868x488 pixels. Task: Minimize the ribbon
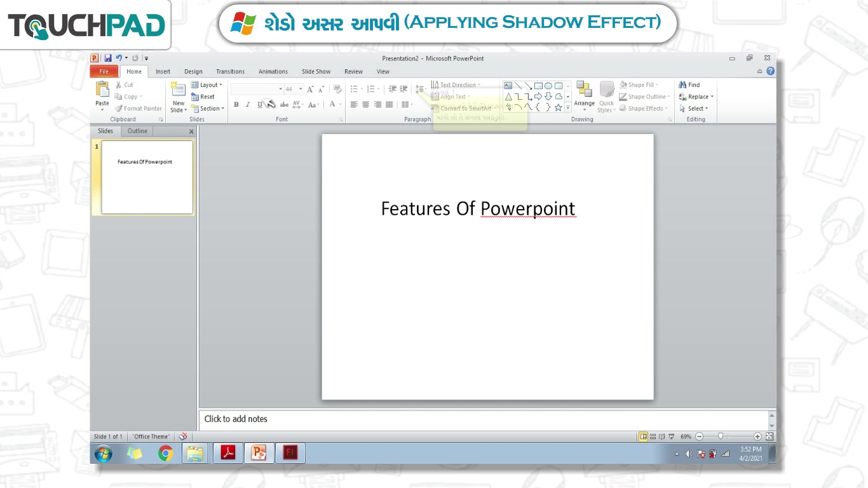pos(760,71)
